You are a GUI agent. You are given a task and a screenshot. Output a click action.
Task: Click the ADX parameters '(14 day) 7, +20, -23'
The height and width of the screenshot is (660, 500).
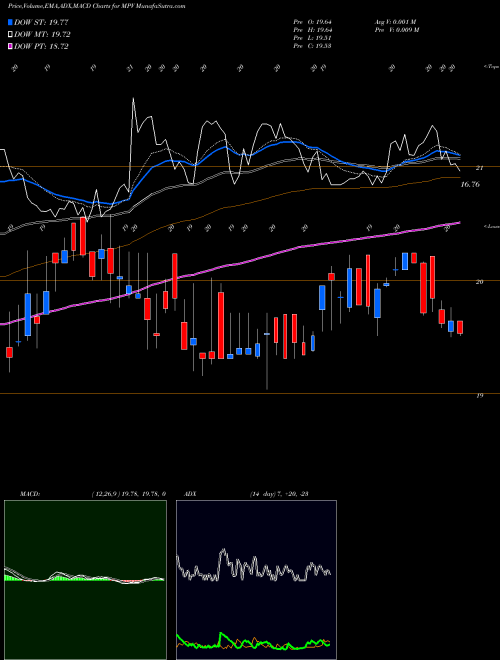click(x=279, y=494)
